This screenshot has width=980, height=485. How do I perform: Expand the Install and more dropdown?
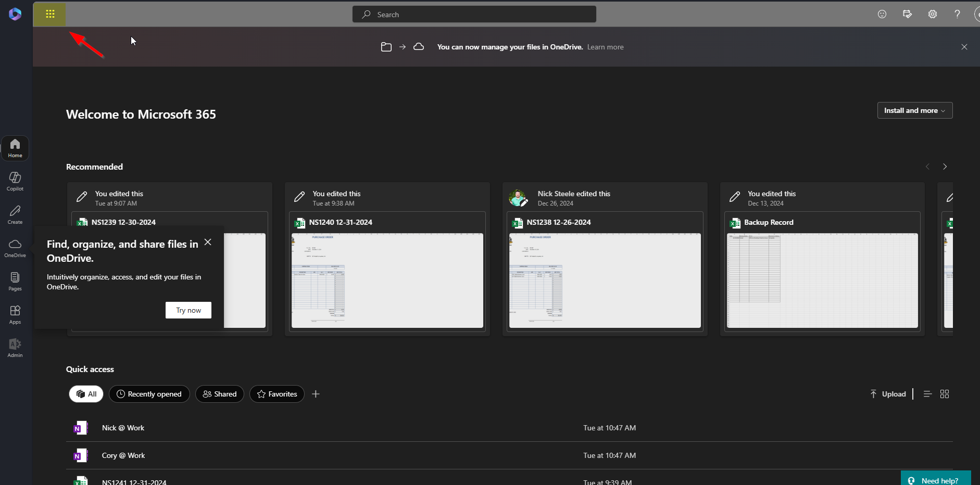pos(915,110)
